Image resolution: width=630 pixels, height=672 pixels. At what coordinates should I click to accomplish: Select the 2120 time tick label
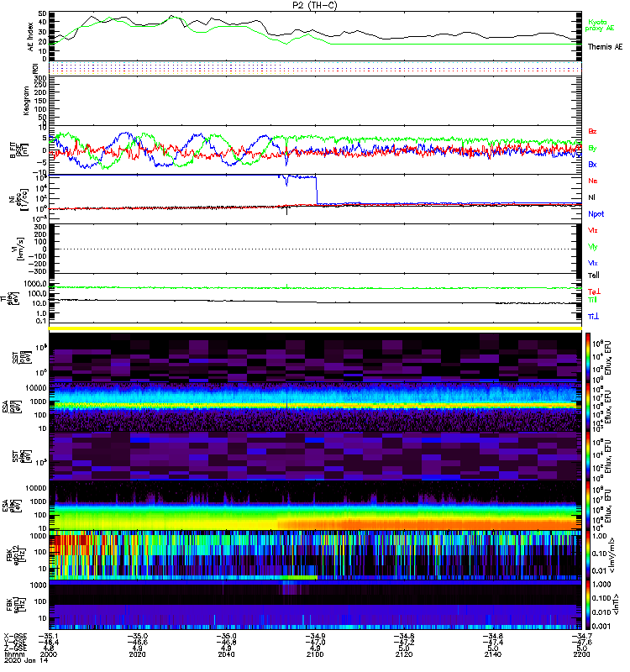click(404, 654)
